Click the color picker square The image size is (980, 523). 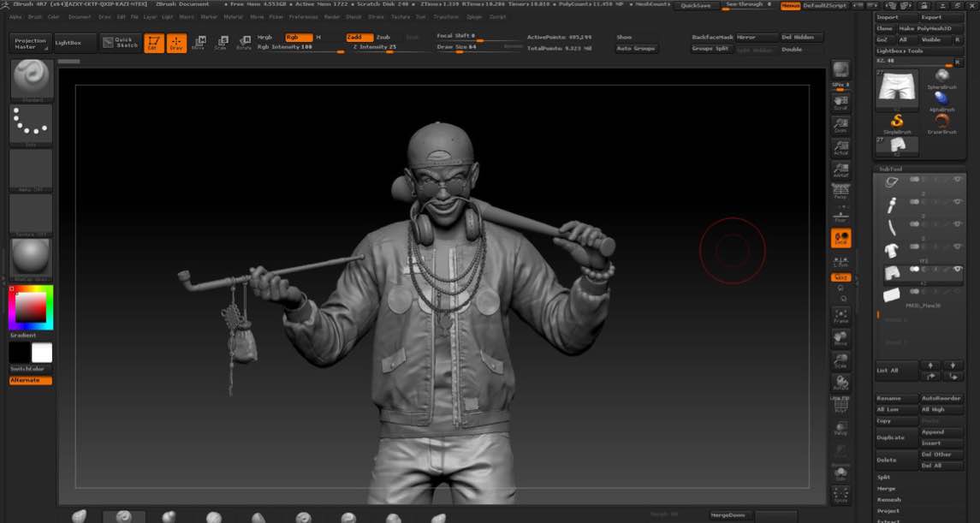(31, 308)
